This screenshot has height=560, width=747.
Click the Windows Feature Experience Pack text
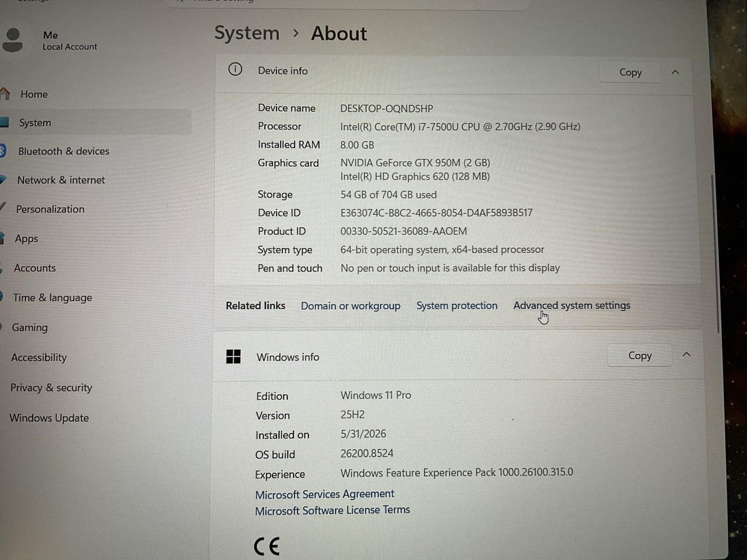[x=456, y=473]
